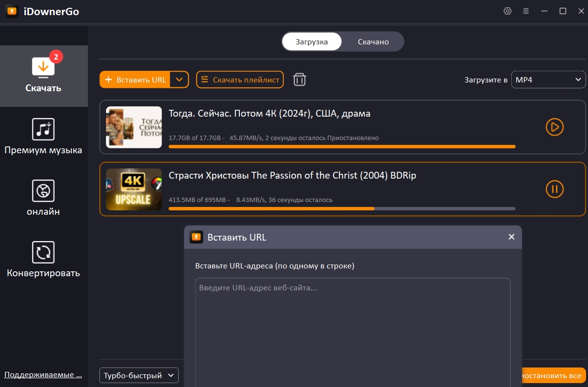
Task: Click Скачать плейлист button
Action: (x=240, y=80)
